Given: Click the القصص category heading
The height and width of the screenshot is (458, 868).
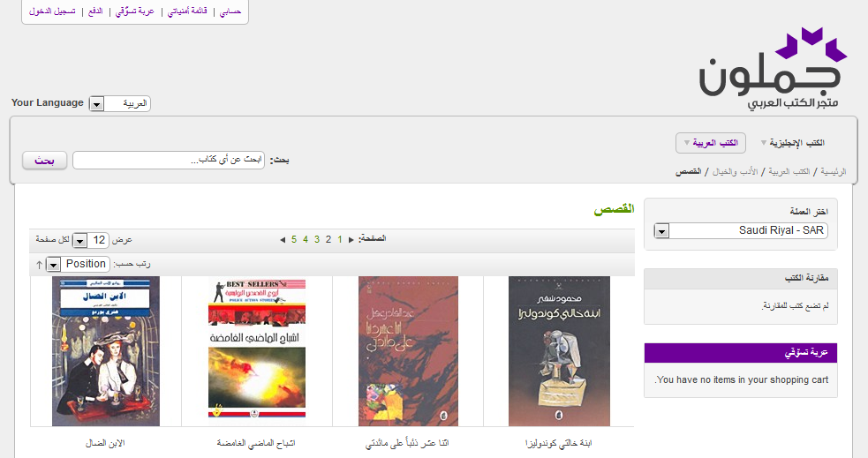Looking at the screenshot, I should tap(614, 210).
